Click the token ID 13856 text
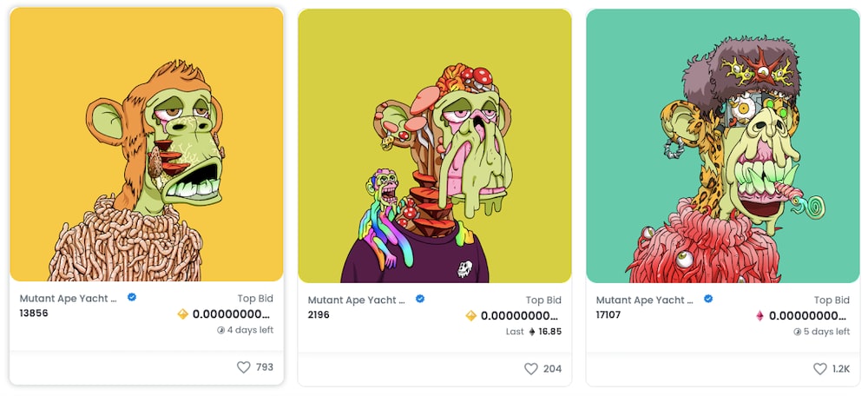The image size is (868, 396). tap(34, 313)
